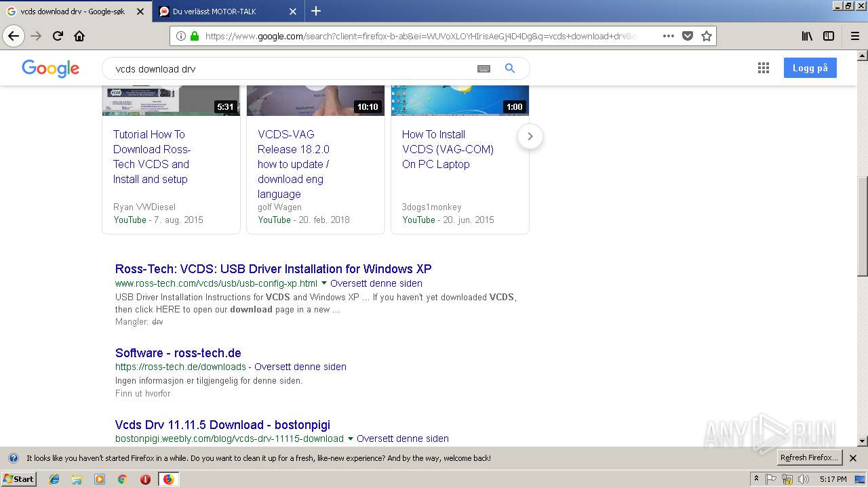Click Oversett denne siden for ross-tech.de
Screen dimensions: 868x488
pyautogui.click(x=300, y=367)
